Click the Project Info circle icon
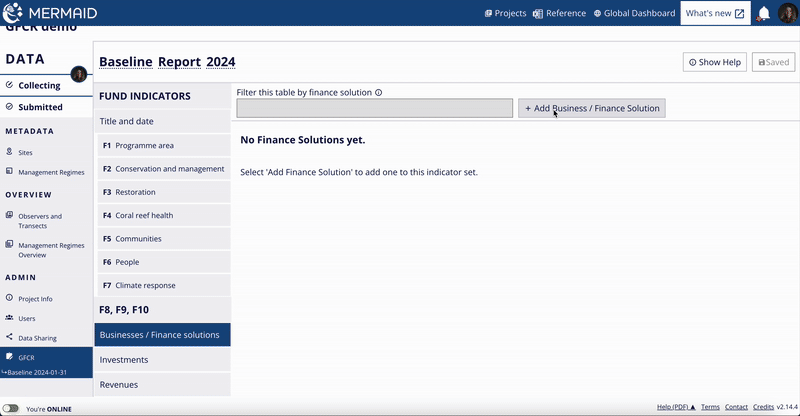The image size is (800, 416). [9, 298]
